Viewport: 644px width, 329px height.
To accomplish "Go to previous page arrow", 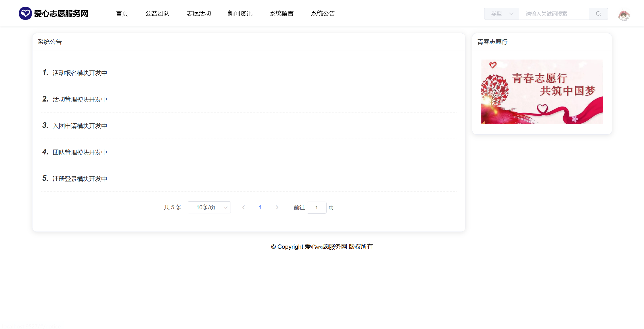I will [x=244, y=207].
